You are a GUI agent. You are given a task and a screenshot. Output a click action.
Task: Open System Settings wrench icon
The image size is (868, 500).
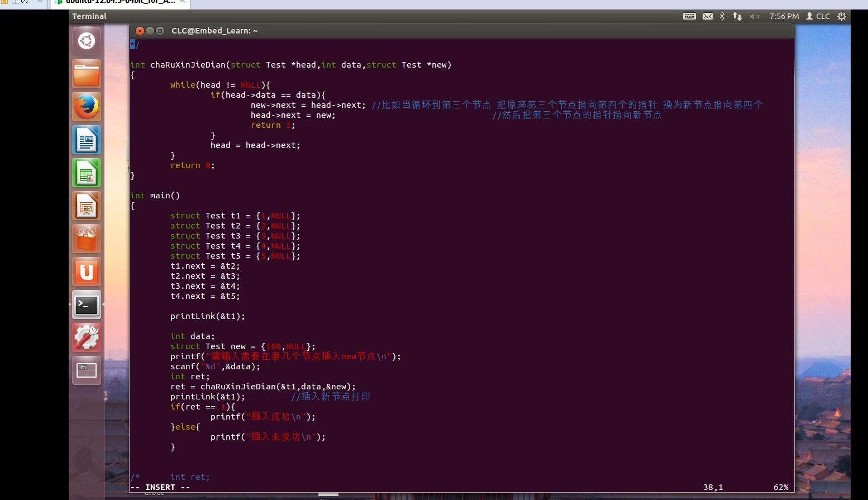87,338
